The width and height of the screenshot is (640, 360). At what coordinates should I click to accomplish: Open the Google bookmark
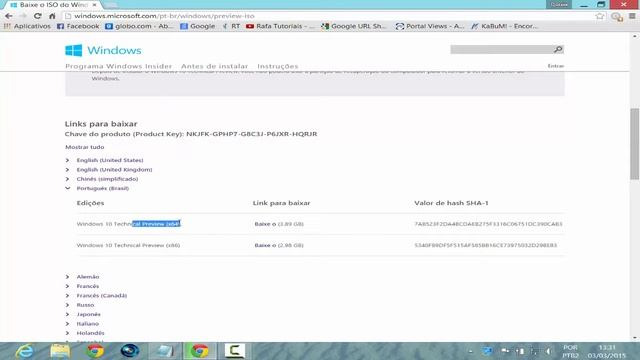[198, 26]
